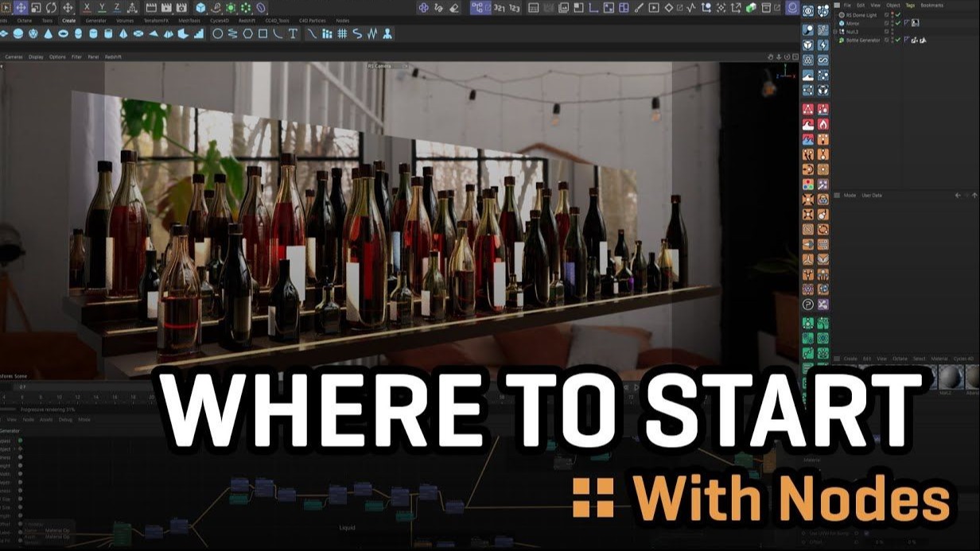Toggle RS Dome Light enable checkmark
The height and width of the screenshot is (551, 980).
pos(898,15)
